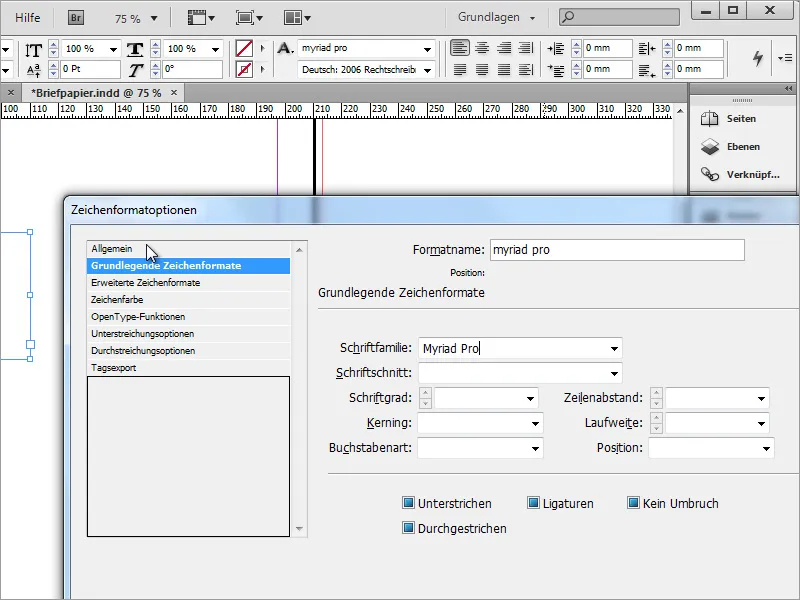Open the Laufweite dropdown

pyautogui.click(x=761, y=423)
